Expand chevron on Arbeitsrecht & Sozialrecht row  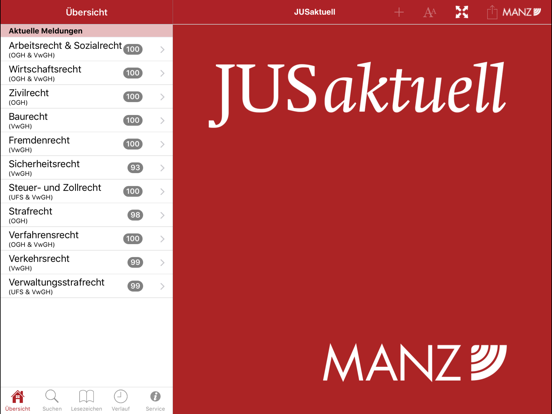click(162, 50)
